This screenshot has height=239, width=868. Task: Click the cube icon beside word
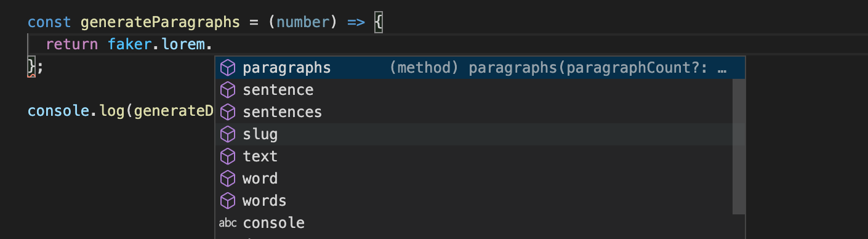[x=228, y=179]
